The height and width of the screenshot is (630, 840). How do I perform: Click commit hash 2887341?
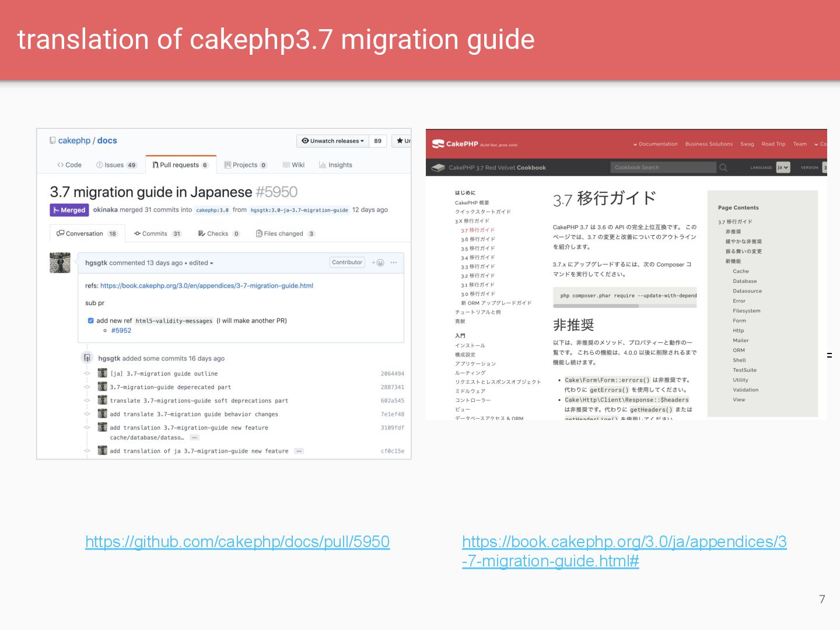click(392, 387)
